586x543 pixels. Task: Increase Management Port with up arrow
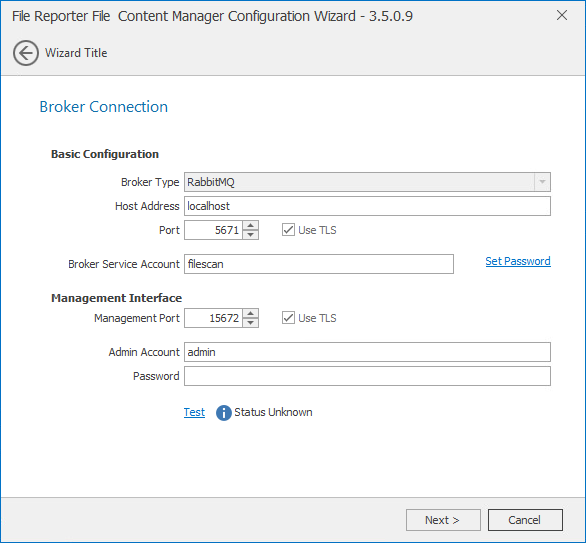tap(250, 313)
